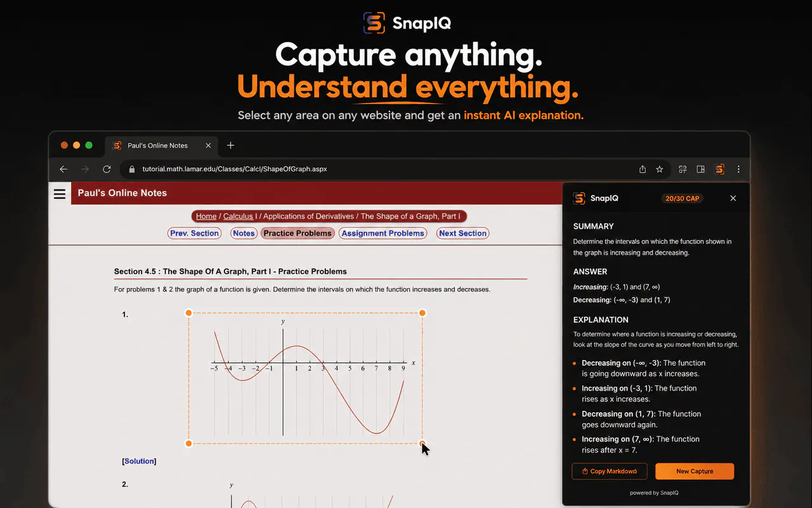Click the browser back arrow

click(63, 170)
